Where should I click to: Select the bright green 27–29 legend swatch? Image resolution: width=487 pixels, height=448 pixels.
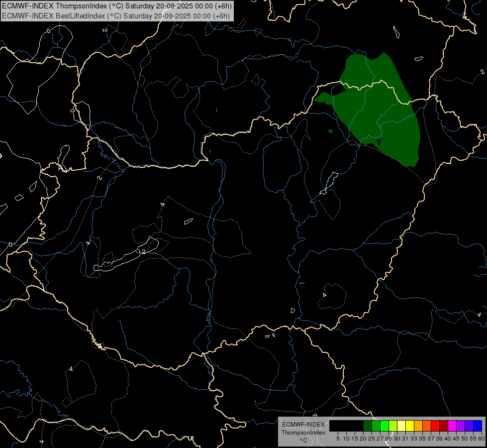point(385,426)
